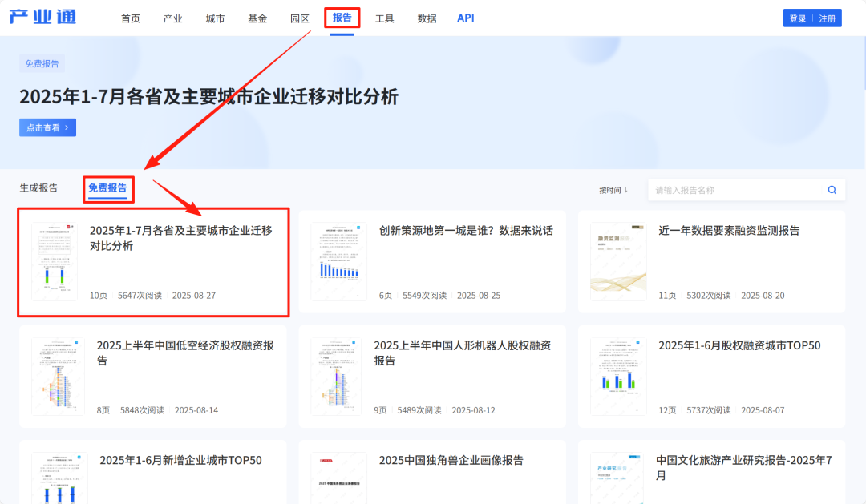This screenshot has width=866, height=504.
Task: Open thumbnail of 企业迁移对比分析 report
Action: [x=55, y=262]
